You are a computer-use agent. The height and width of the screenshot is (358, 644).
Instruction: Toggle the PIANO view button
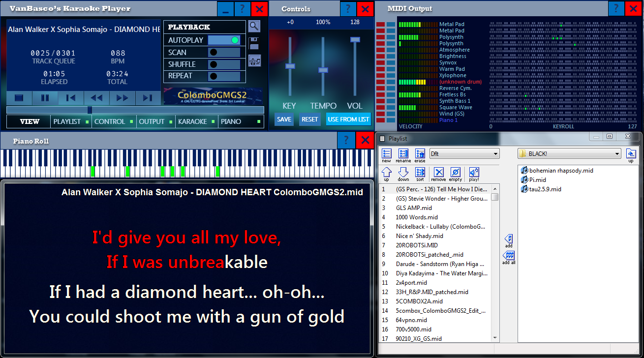241,121
